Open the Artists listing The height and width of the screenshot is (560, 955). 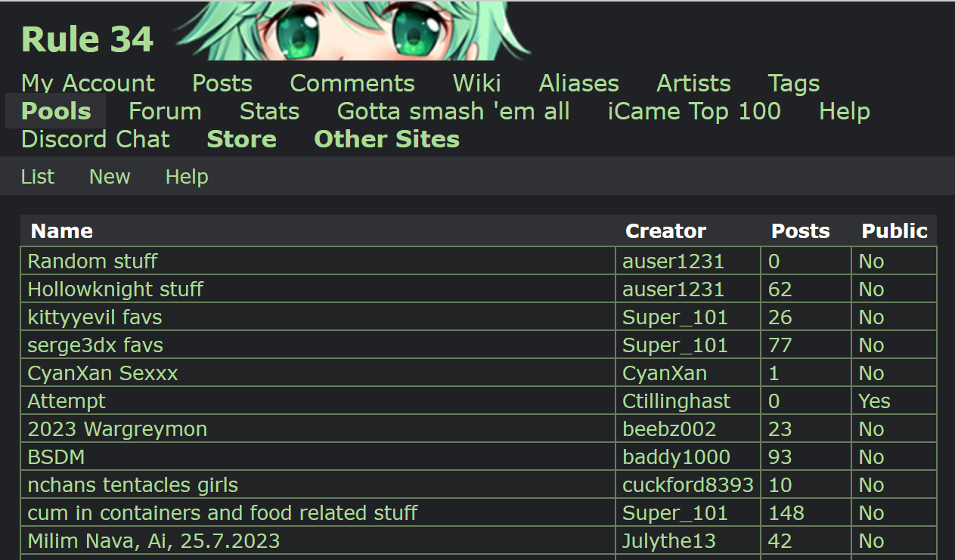pos(693,83)
